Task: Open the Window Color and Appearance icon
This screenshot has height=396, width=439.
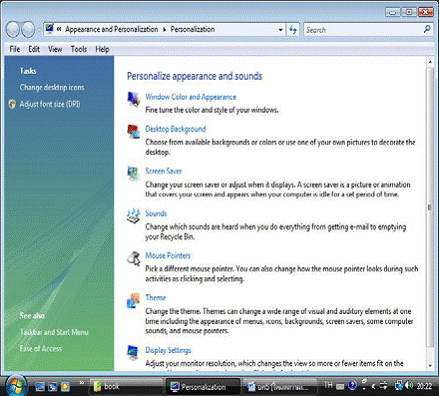Action: pos(133,99)
